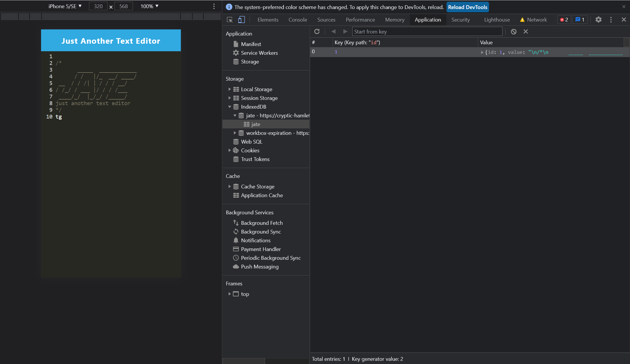Click the Console panel icon
The width and height of the screenshot is (630, 364).
(x=298, y=20)
